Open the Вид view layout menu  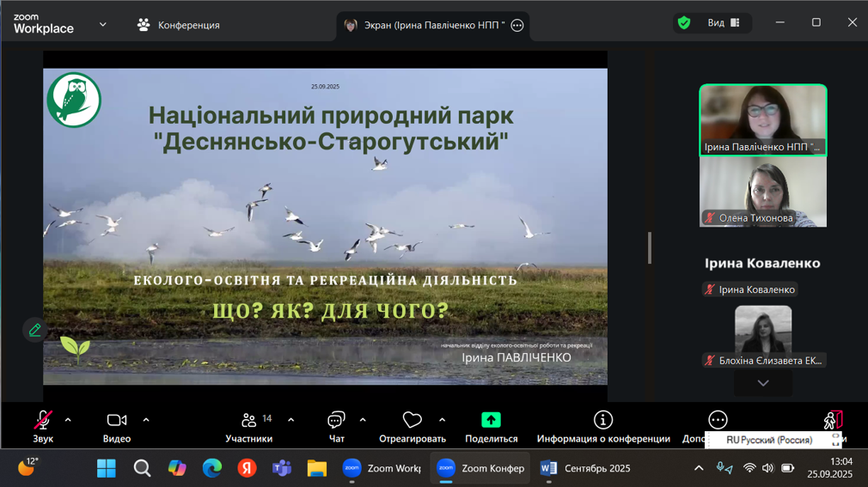724,23
